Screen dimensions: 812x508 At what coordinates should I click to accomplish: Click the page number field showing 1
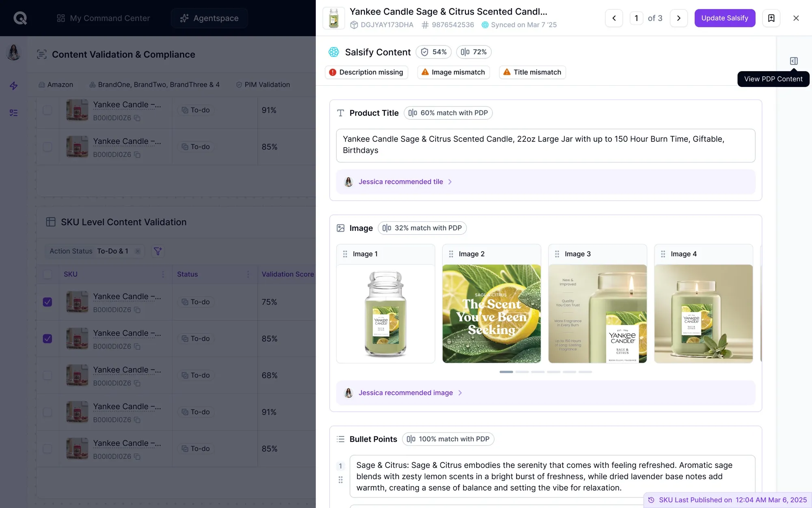(636, 18)
